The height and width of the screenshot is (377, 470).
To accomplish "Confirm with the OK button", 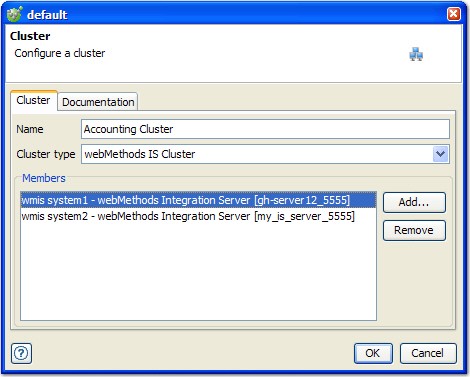I will point(373,353).
